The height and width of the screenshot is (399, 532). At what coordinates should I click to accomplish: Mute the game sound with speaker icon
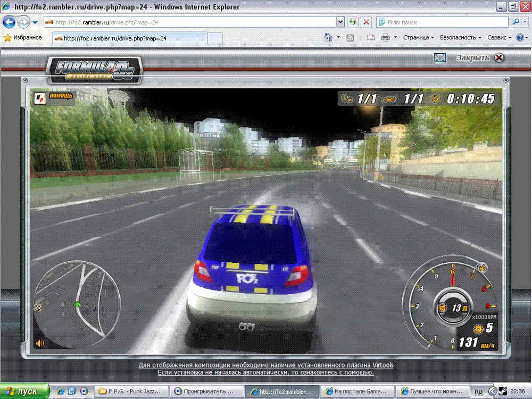pyautogui.click(x=40, y=343)
